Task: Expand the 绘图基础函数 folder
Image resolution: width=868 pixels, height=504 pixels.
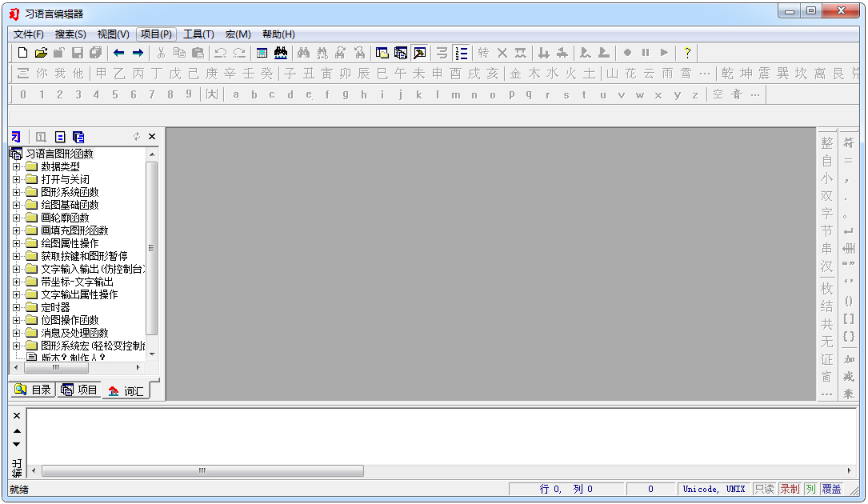Action: (16, 205)
